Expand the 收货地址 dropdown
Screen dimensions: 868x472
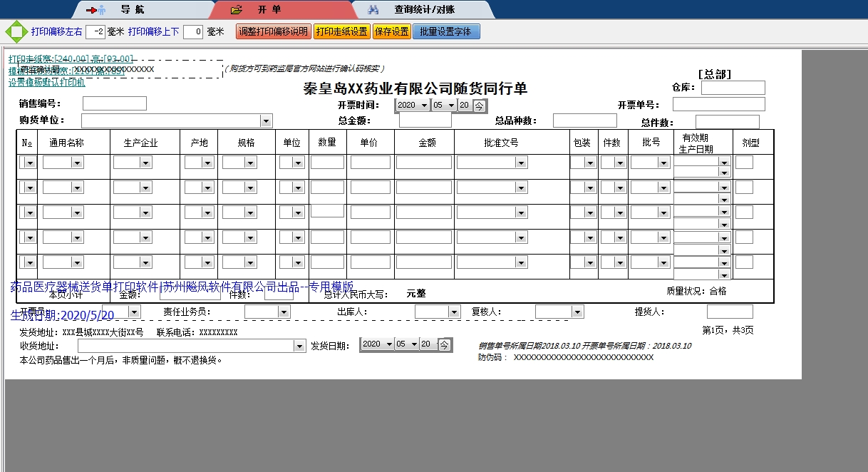coord(299,346)
